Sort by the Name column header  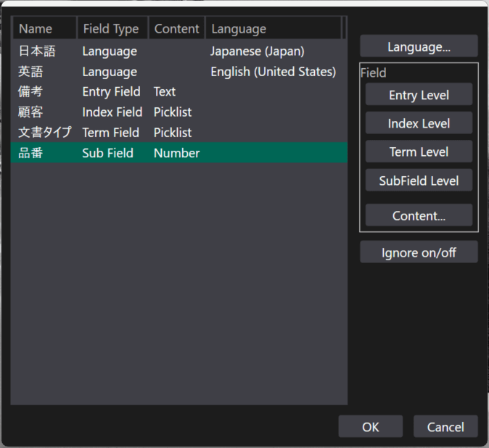click(x=44, y=29)
